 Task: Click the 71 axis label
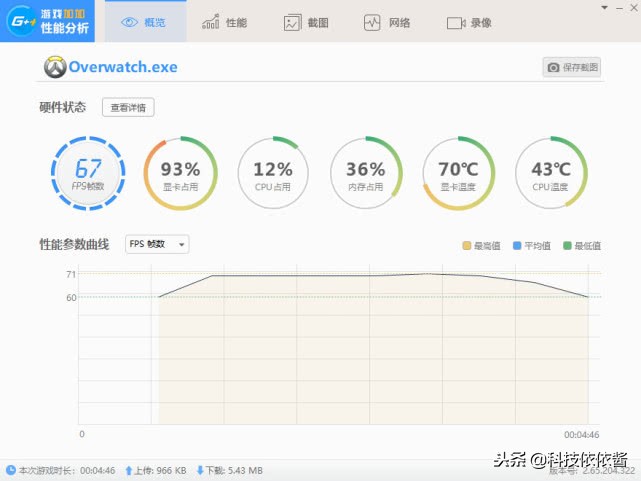71,274
